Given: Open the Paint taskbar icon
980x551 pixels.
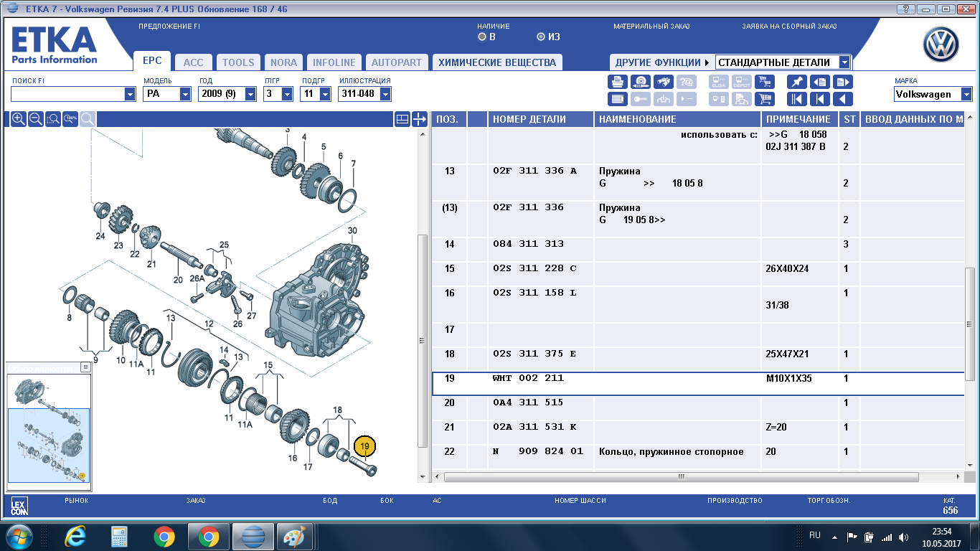Looking at the screenshot, I should (296, 537).
